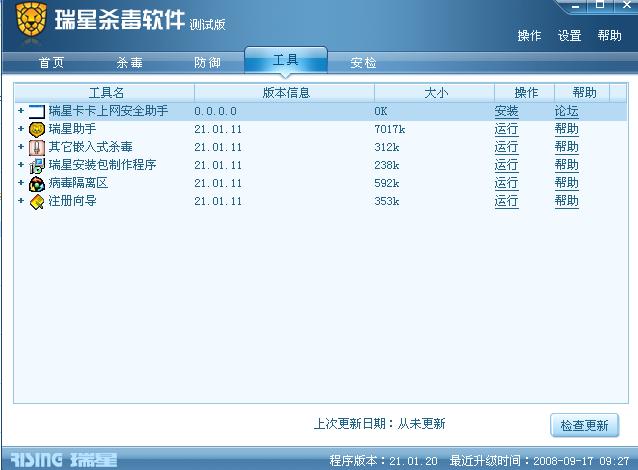This screenshot has height=470, width=638.
Task: Run 注册向导 via 运行 link
Action: pos(507,201)
